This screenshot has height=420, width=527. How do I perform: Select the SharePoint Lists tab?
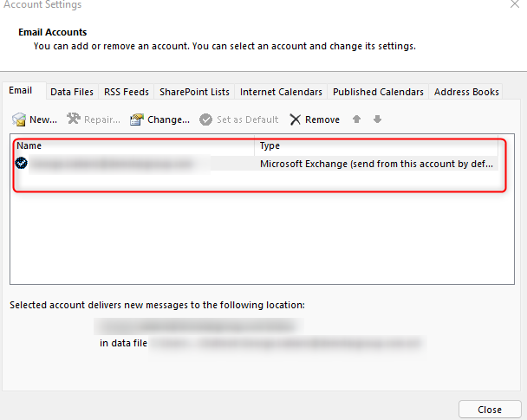click(194, 92)
